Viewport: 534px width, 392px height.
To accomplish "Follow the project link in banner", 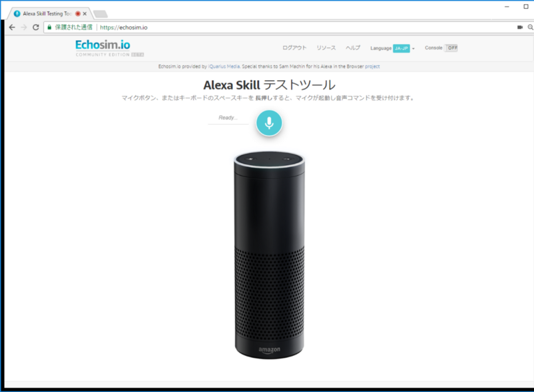I will point(372,66).
